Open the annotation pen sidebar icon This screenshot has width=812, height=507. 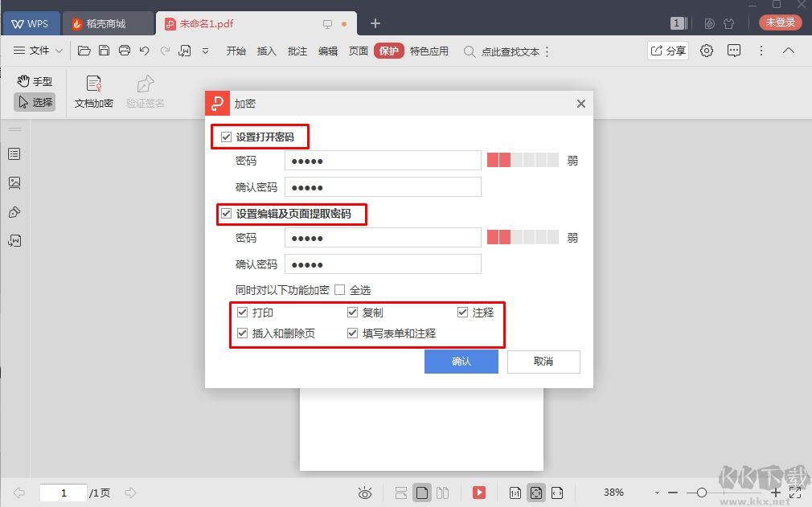(14, 212)
